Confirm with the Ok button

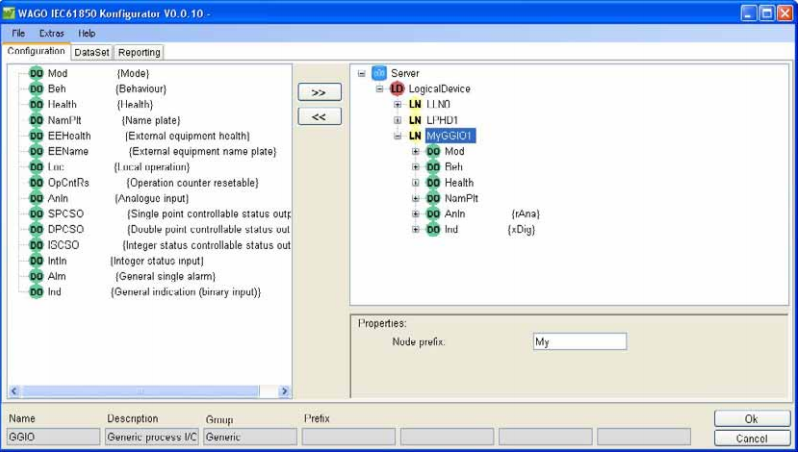coord(751,419)
